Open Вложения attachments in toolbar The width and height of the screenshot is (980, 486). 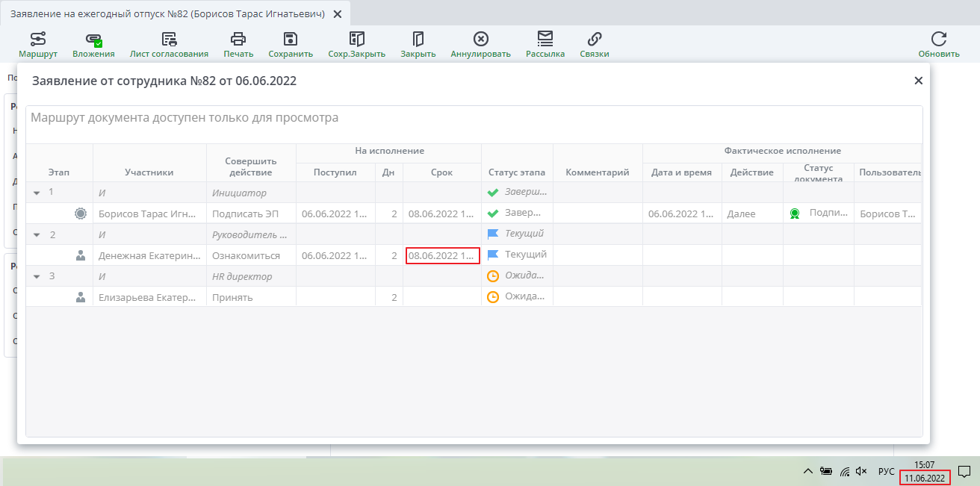93,44
